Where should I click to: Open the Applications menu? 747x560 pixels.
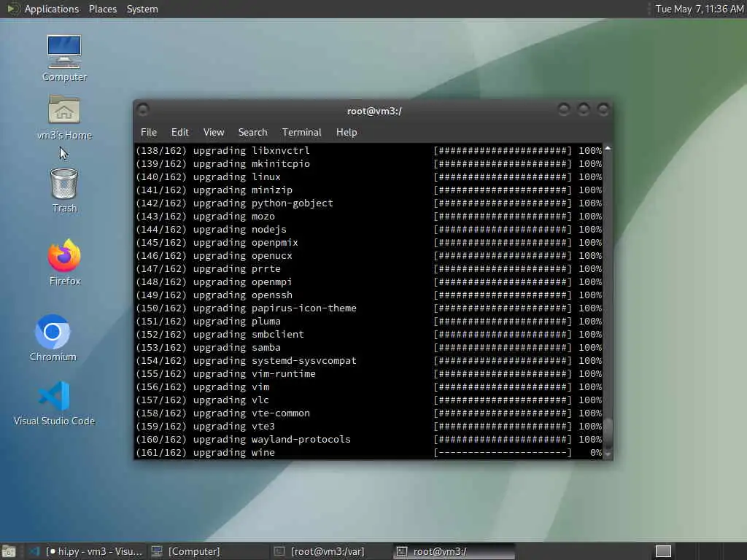[52, 9]
